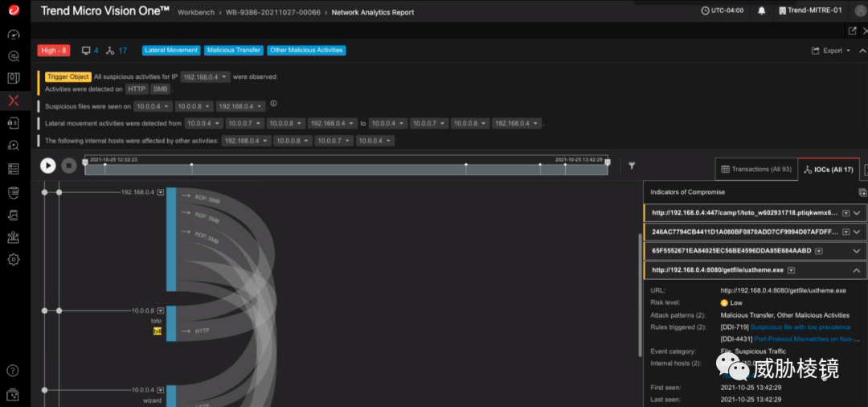This screenshot has width=868, height=407.
Task: Switch to Transactions (All 93) tab
Action: click(756, 170)
